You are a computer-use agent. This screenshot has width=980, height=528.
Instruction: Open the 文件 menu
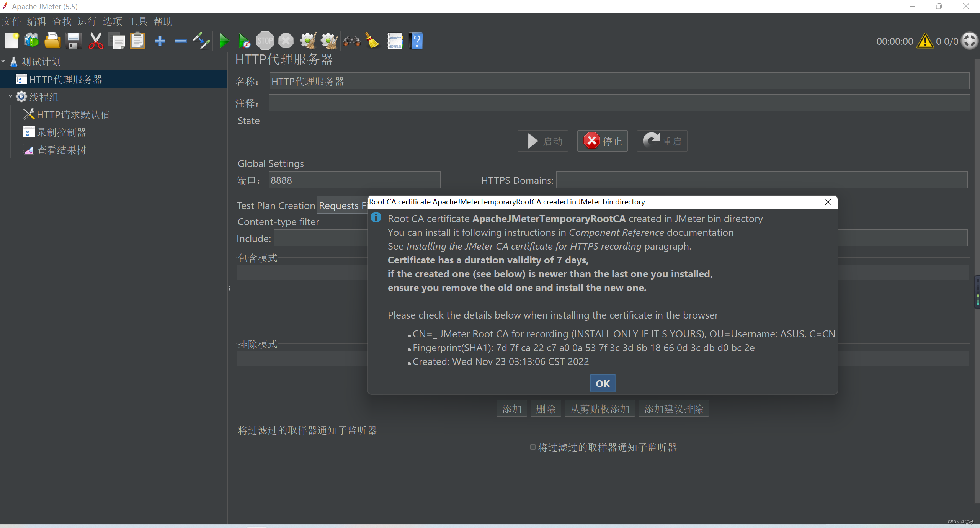pos(11,21)
